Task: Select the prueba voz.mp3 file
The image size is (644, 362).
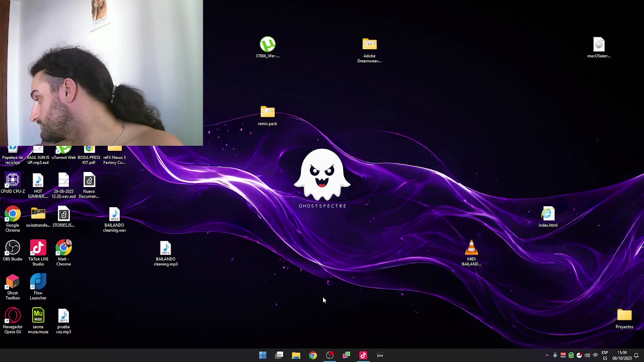Action: [x=63, y=321]
